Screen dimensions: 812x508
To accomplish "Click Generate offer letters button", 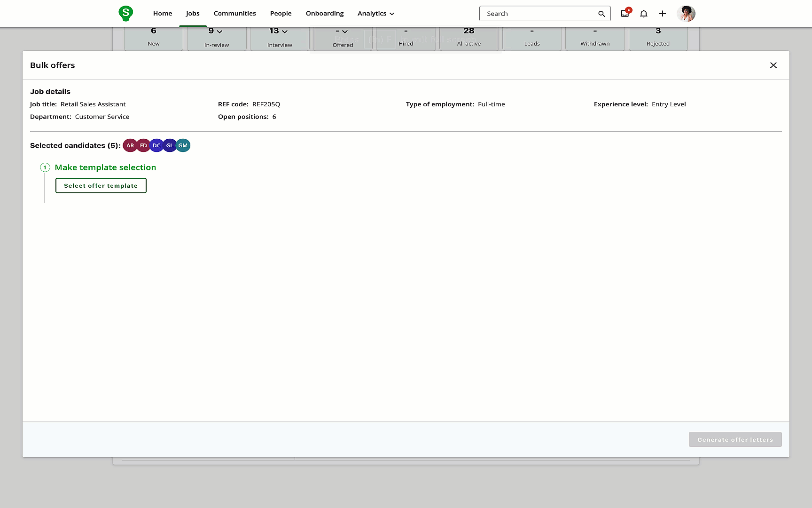I will pos(735,439).
